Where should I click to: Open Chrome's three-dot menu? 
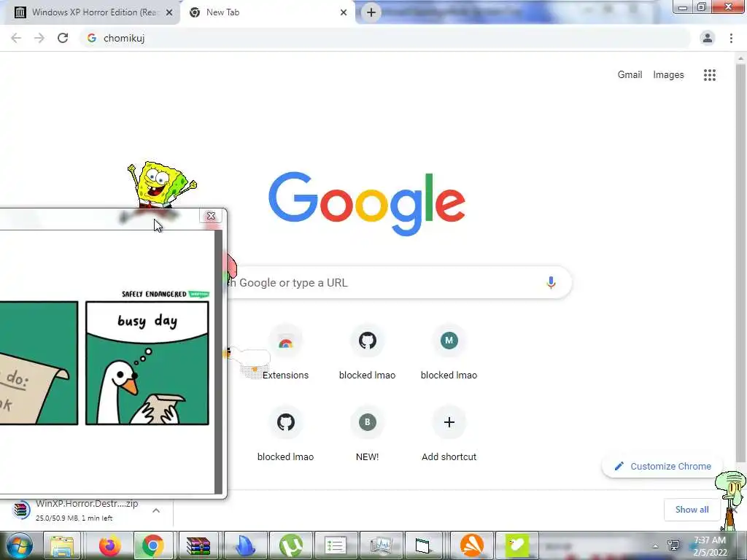click(731, 38)
